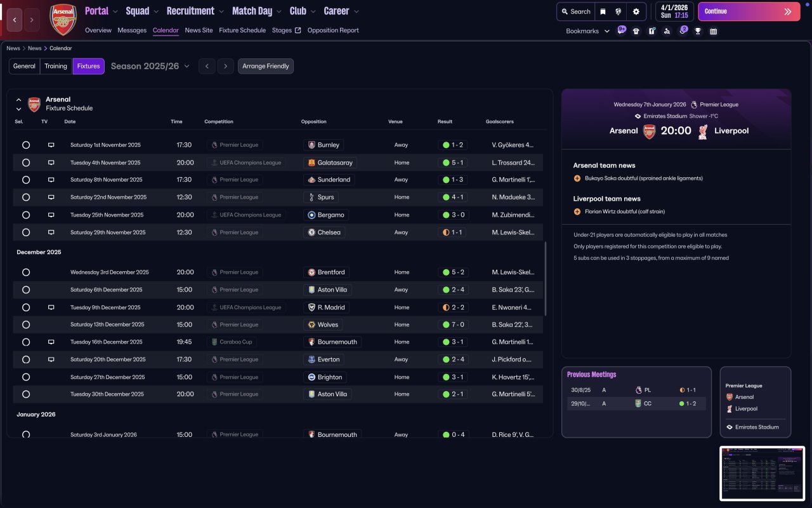Open the bookmark icon beside Search
Image resolution: width=812 pixels, height=508 pixels.
[x=603, y=11]
